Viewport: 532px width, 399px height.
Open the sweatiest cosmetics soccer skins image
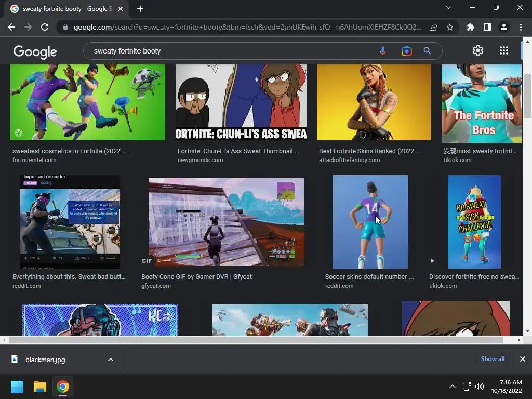pos(87,102)
